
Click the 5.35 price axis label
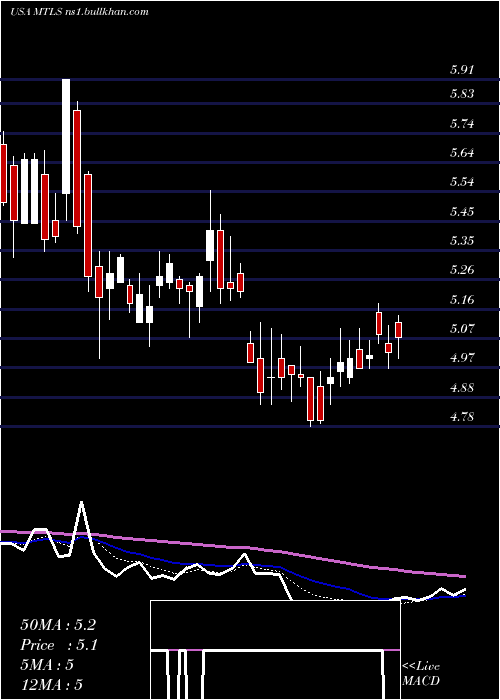pyautogui.click(x=462, y=241)
